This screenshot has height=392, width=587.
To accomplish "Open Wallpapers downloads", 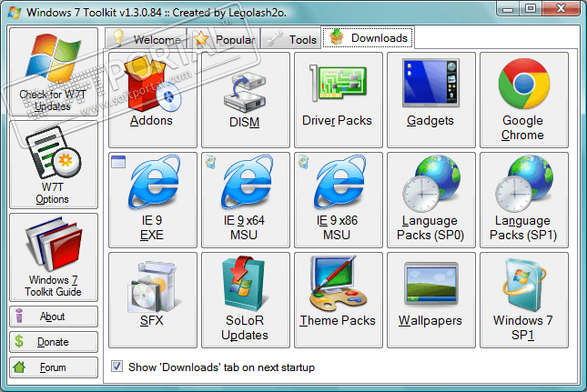I will tap(431, 300).
